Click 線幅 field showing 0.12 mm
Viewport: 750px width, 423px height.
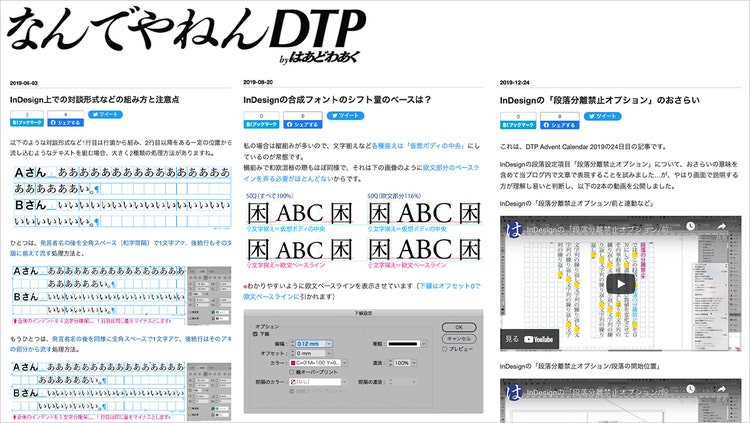[x=309, y=344]
